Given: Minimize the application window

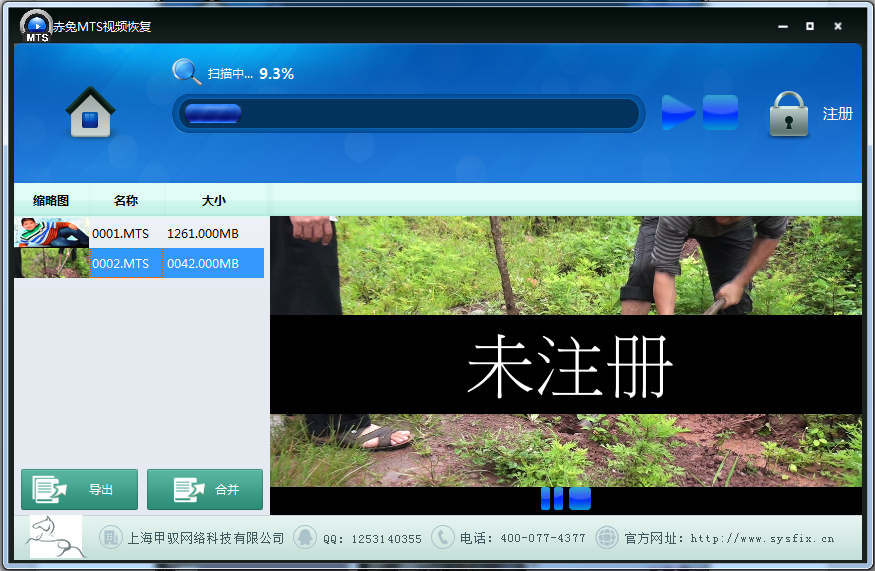Looking at the screenshot, I should (x=783, y=26).
